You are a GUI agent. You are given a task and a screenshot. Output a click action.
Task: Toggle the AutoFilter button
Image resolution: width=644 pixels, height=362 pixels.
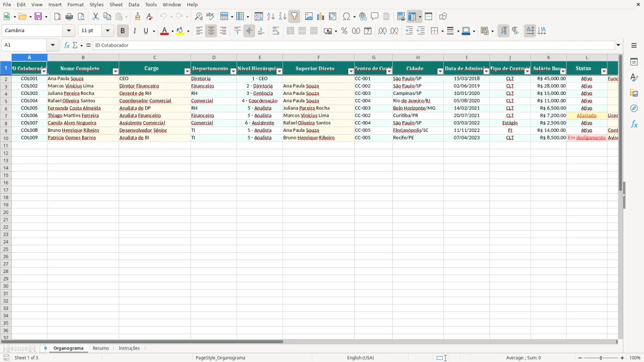point(295,17)
